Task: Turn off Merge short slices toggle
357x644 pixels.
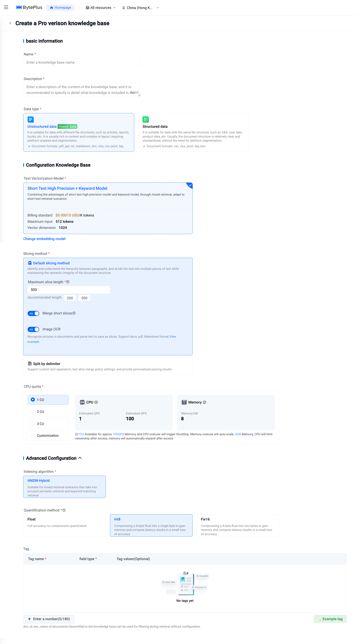Action: tap(33, 313)
